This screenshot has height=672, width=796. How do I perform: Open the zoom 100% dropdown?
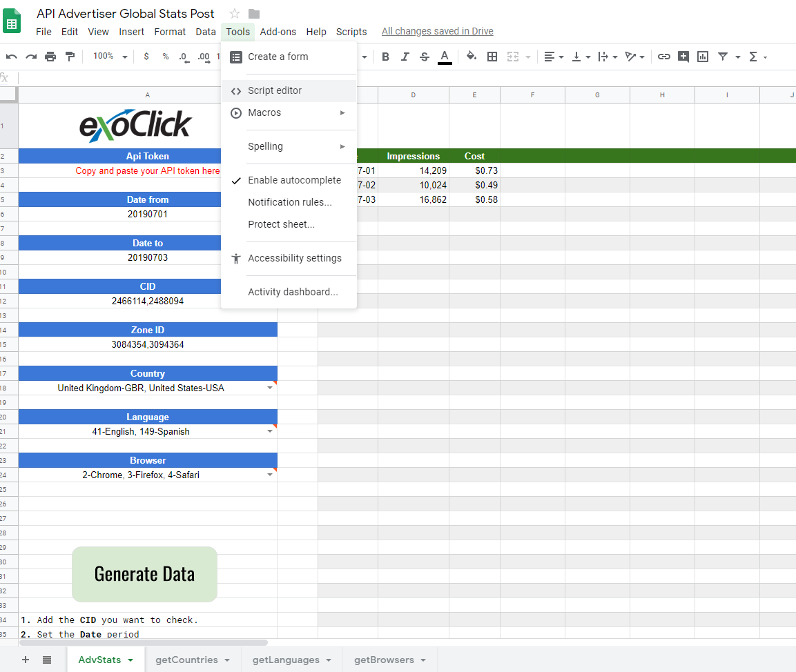click(x=110, y=57)
